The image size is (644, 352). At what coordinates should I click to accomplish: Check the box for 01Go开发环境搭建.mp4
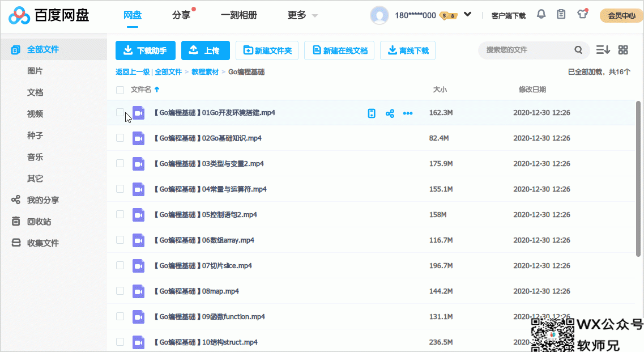(120, 112)
